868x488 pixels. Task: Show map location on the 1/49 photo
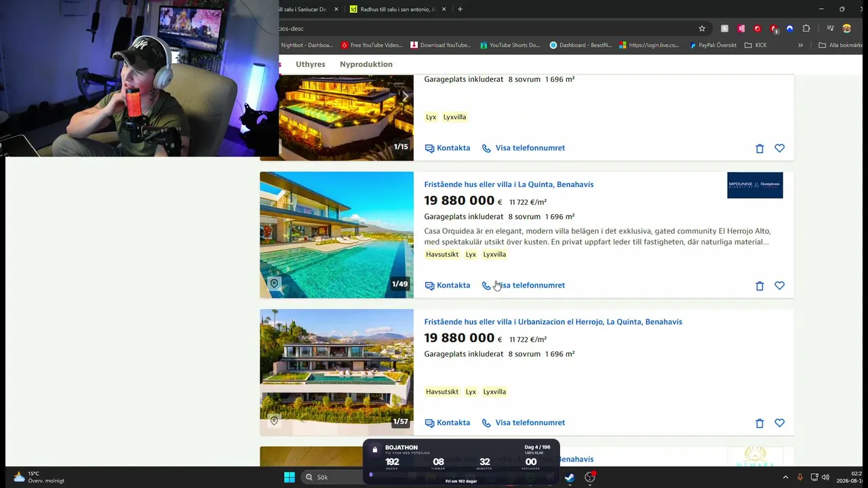274,283
